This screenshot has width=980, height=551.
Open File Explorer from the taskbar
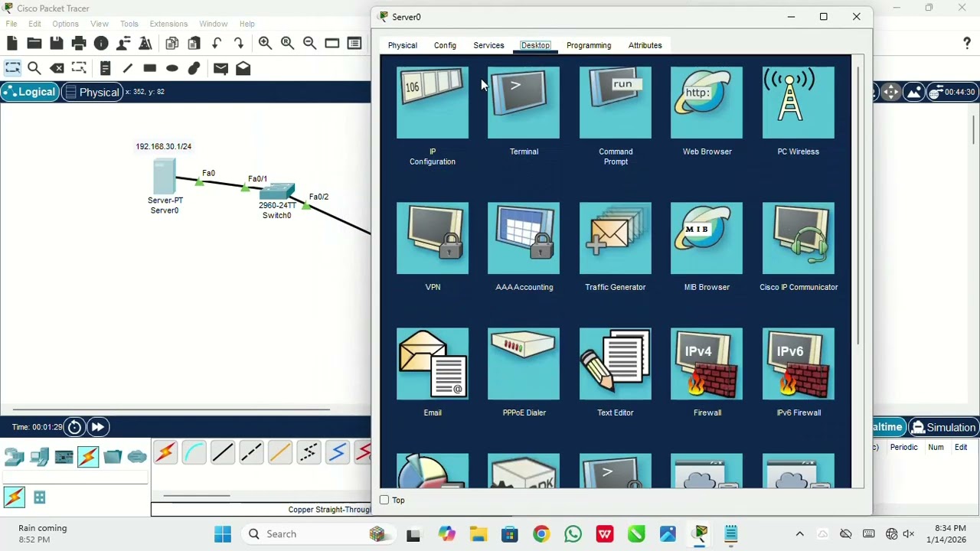click(x=478, y=533)
